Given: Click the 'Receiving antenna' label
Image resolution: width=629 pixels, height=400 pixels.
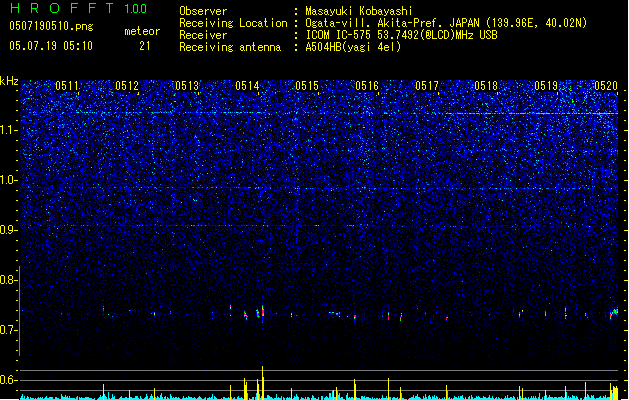Looking at the screenshot, I should 230,47.
